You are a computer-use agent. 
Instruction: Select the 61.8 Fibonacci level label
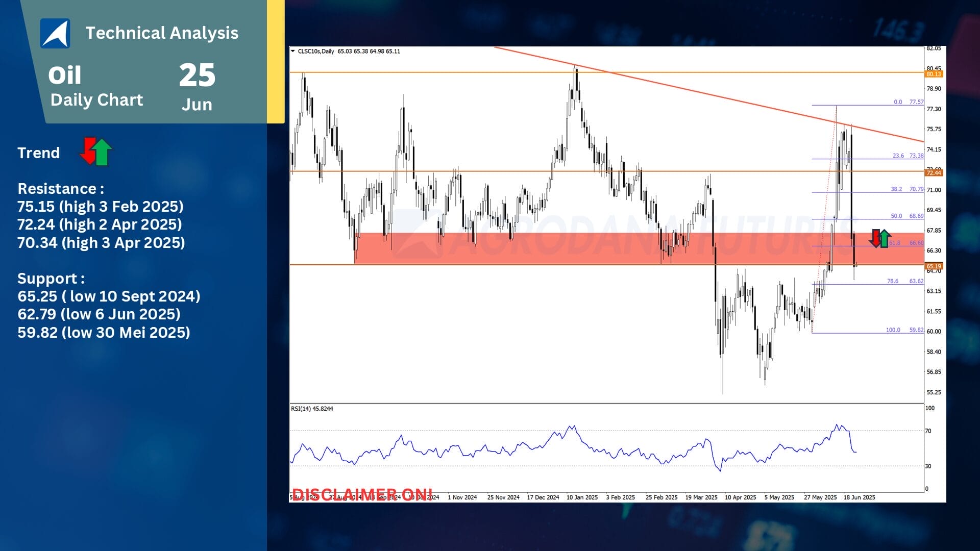tap(894, 243)
